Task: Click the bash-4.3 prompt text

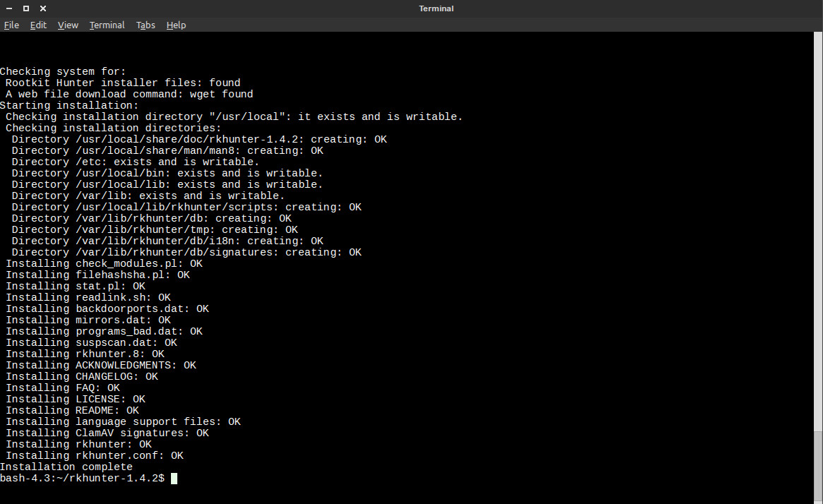Action: click(x=82, y=479)
